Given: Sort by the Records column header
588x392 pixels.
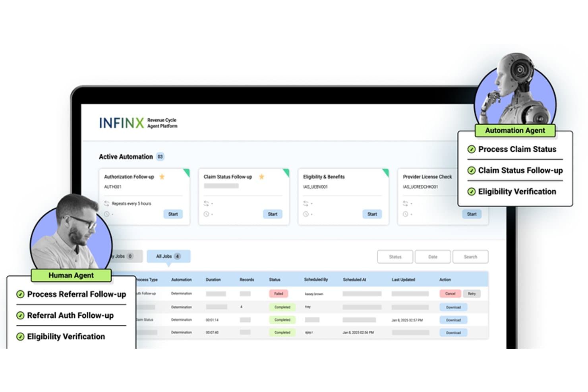Looking at the screenshot, I should (x=247, y=280).
